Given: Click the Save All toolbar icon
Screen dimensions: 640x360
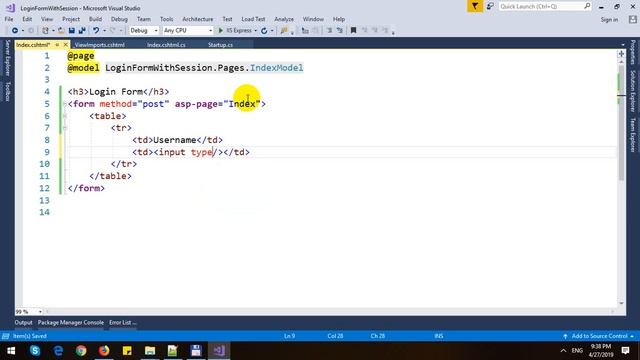Looking at the screenshot, I should coord(82,31).
